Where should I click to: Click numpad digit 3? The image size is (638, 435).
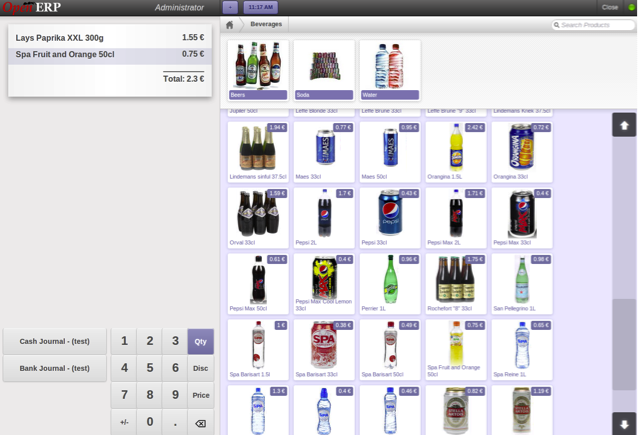175,341
